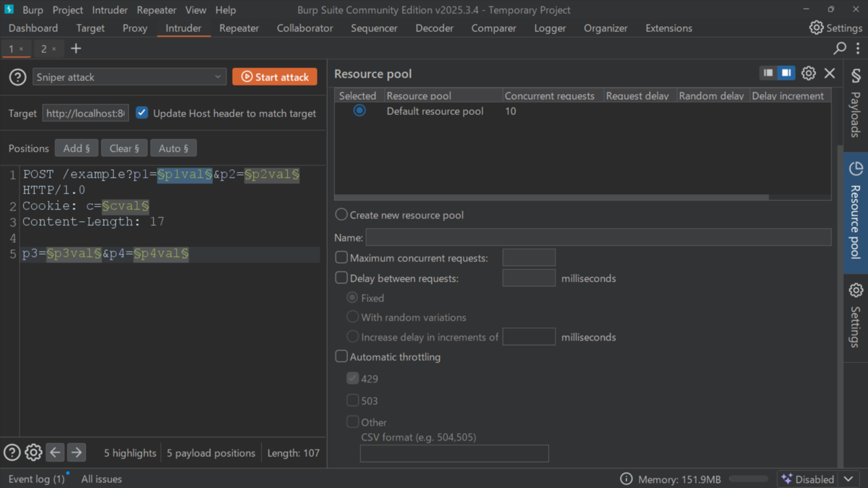
Task: Click the AI Disabled sparkle button
Action: click(807, 479)
